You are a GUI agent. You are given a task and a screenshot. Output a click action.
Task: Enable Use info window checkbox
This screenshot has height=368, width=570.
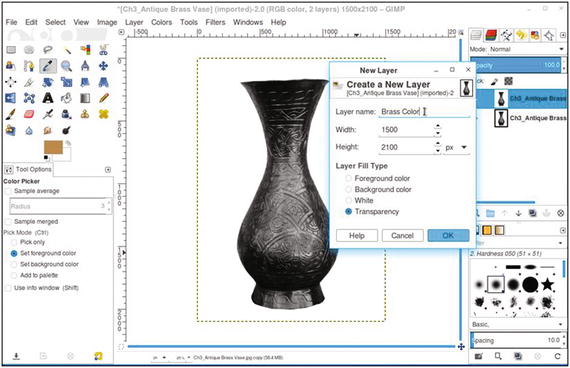(x=8, y=288)
